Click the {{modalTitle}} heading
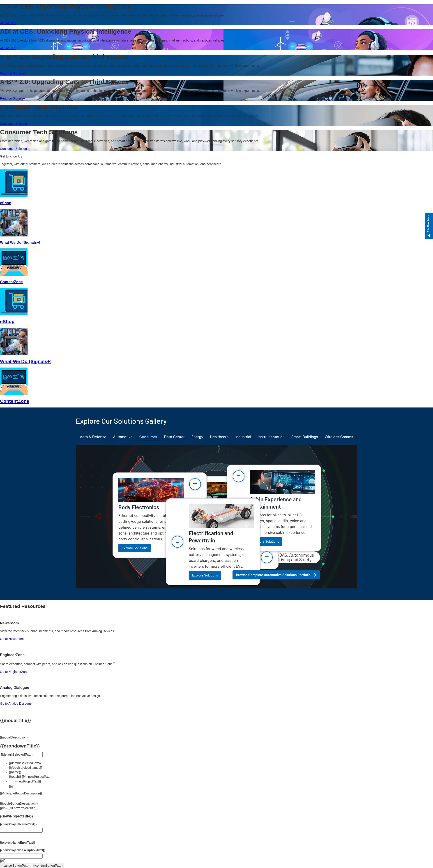This screenshot has height=868, width=433. tap(16, 720)
